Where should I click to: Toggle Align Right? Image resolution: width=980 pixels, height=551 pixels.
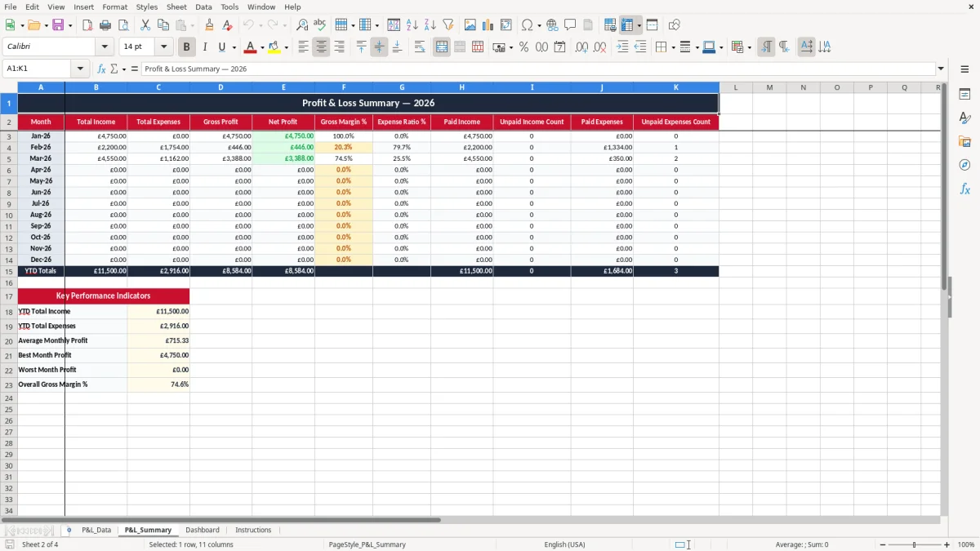339,47
